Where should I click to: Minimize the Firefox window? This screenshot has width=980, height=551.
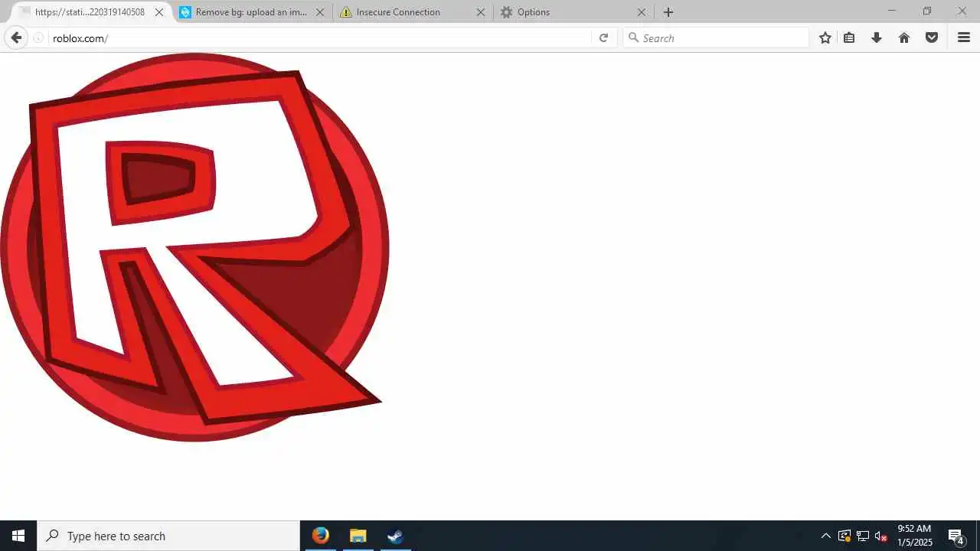click(x=891, y=11)
